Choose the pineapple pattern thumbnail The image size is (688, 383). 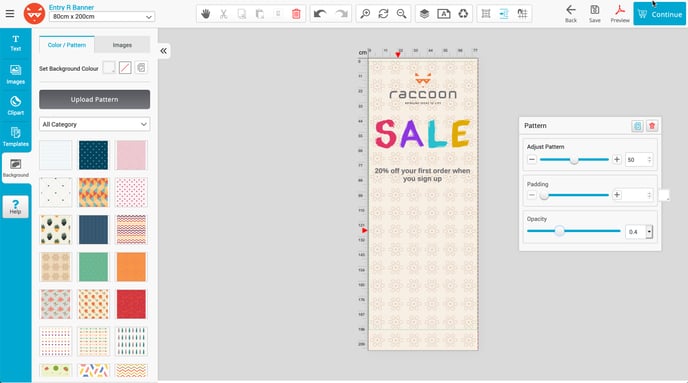tap(56, 229)
